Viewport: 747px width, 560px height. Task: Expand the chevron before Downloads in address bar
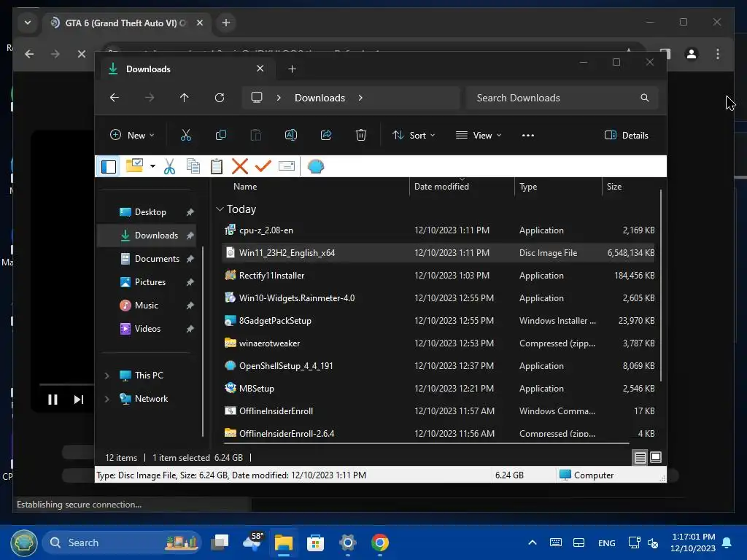click(x=279, y=98)
